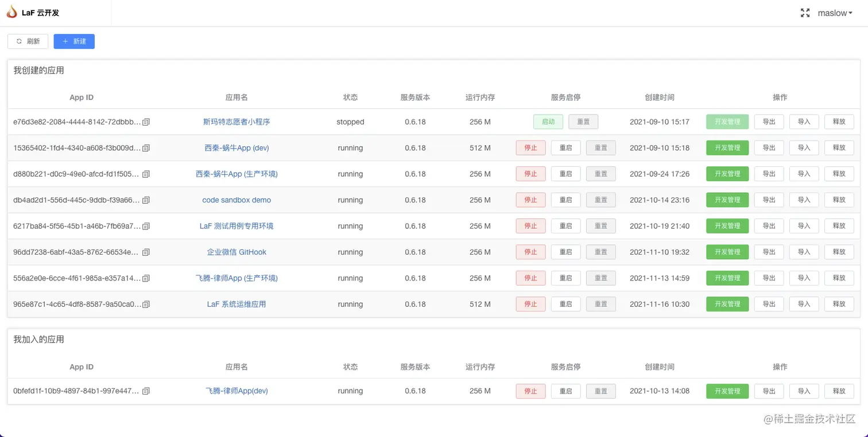
Task: Stop the 飞腾-律师App(dev) service
Action: (531, 391)
